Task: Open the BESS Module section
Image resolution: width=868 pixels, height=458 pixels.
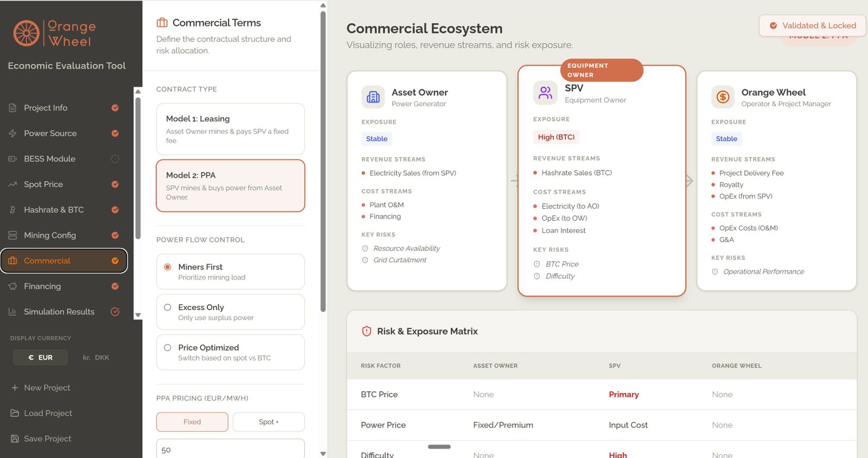Action: [64, 159]
